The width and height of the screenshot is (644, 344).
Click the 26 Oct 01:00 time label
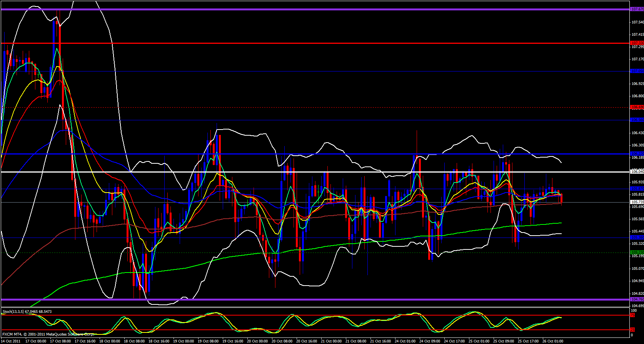pyautogui.click(x=553, y=341)
